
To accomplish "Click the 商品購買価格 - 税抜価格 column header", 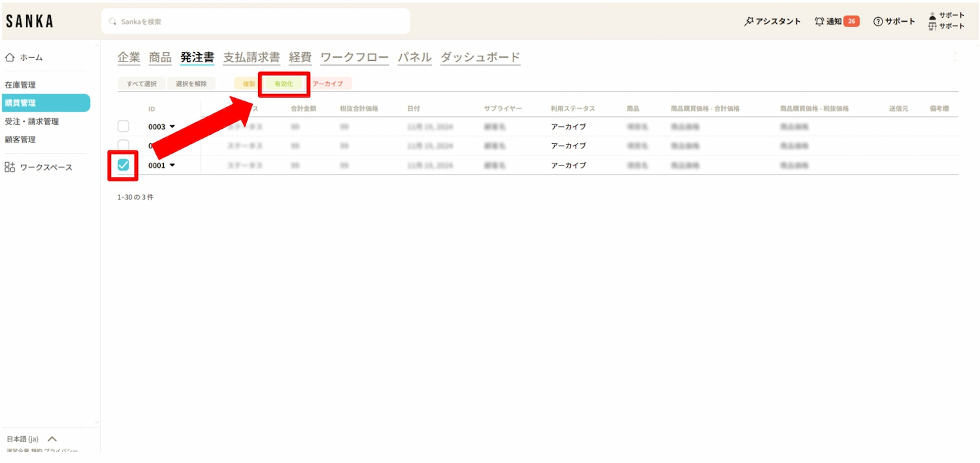I will click(815, 109).
